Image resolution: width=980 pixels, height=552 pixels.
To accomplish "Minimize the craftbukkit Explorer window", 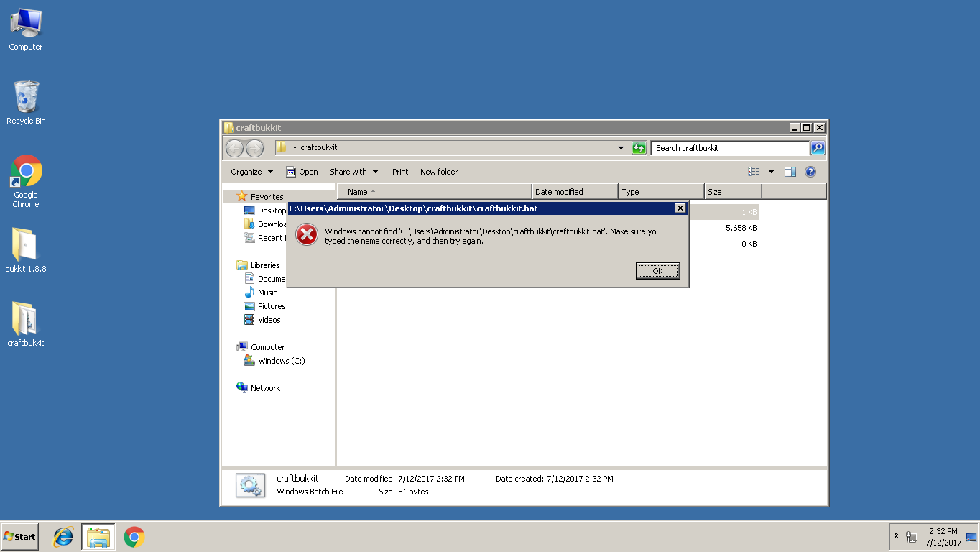I will (x=795, y=128).
